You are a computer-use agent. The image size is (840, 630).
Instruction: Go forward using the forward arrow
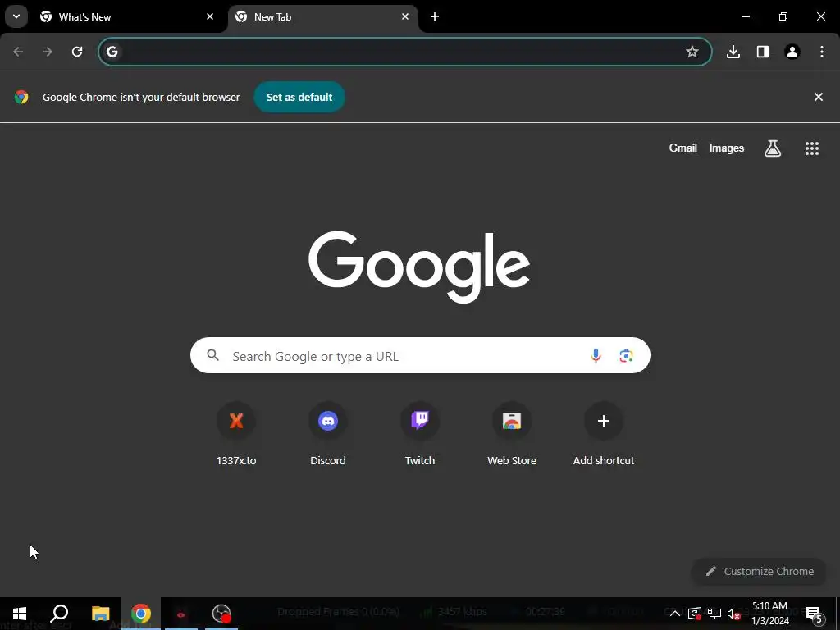tap(48, 52)
